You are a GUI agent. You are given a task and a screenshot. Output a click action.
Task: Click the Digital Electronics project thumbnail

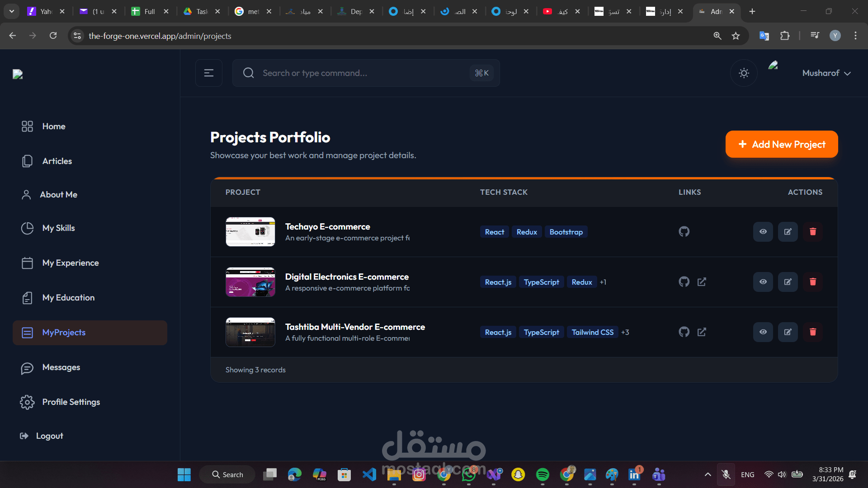pyautogui.click(x=250, y=282)
